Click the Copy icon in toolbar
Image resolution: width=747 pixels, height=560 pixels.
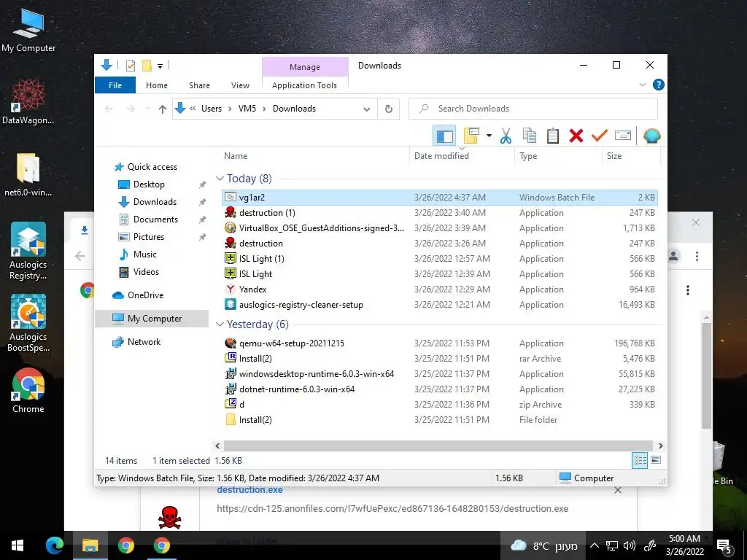pos(530,136)
